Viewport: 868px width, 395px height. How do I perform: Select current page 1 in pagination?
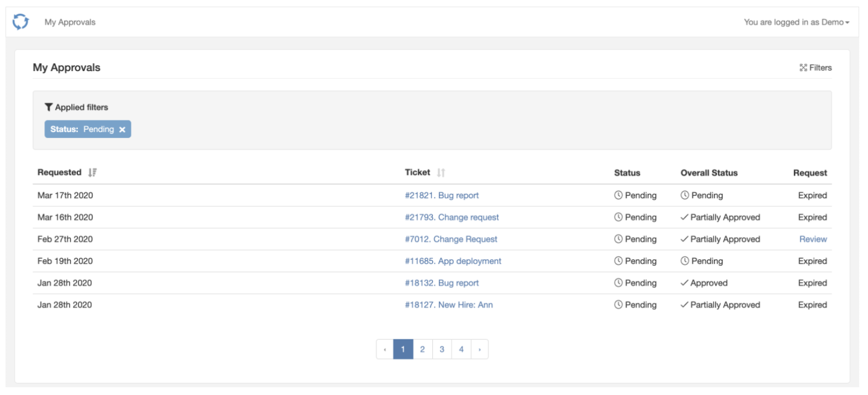(403, 349)
